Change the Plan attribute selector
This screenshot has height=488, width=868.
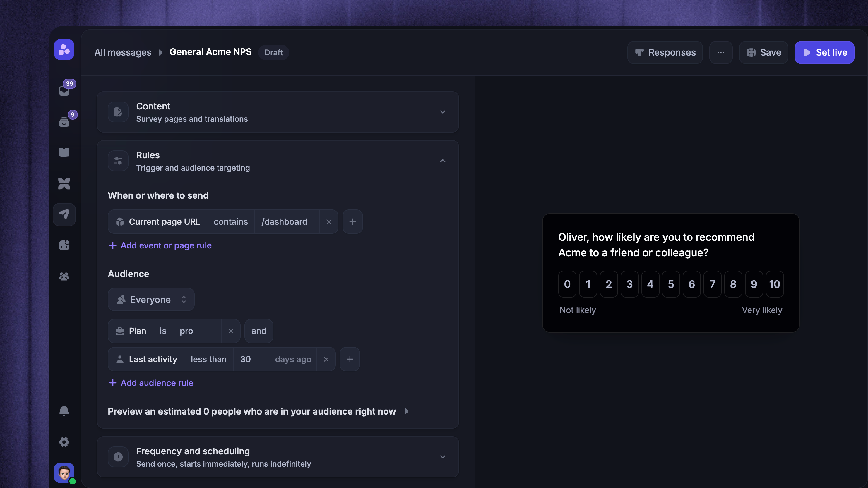(131, 331)
